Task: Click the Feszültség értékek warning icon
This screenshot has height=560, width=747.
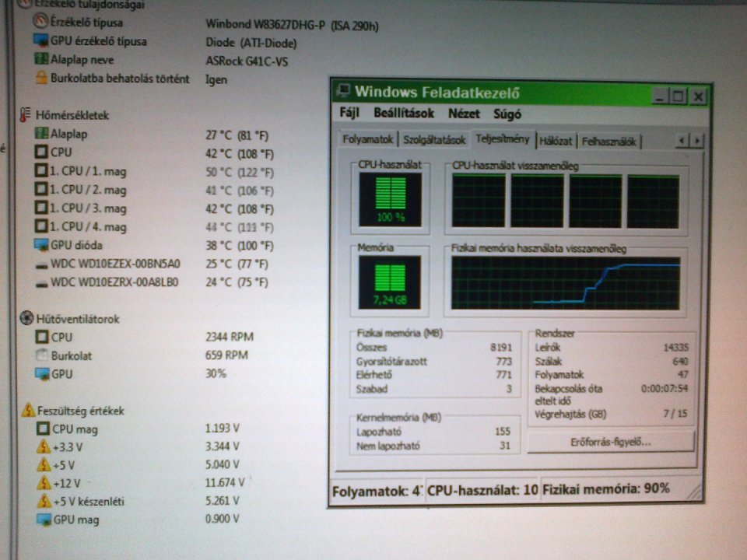Action: [x=28, y=410]
